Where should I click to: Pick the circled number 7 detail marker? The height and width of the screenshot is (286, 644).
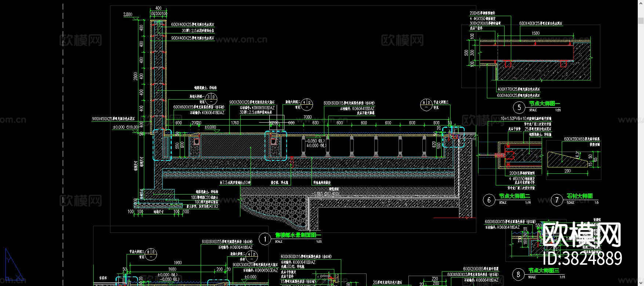click(x=557, y=200)
